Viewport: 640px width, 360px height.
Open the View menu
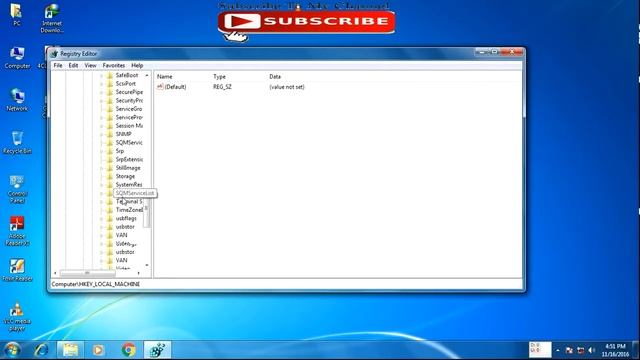coord(90,65)
